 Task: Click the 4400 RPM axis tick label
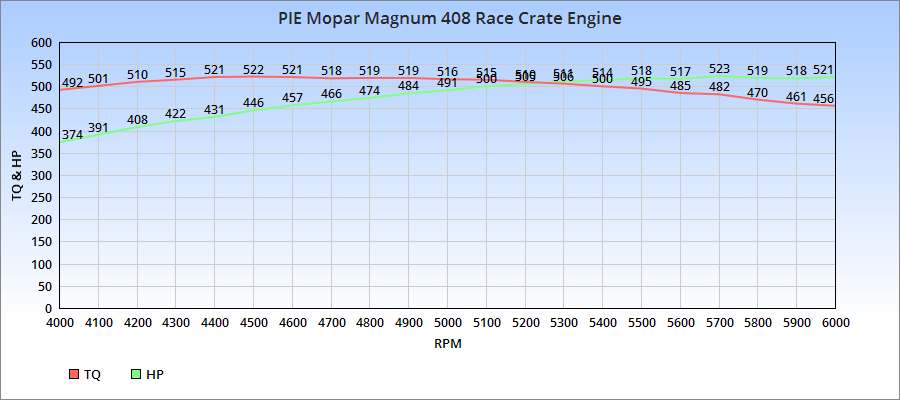(215, 323)
